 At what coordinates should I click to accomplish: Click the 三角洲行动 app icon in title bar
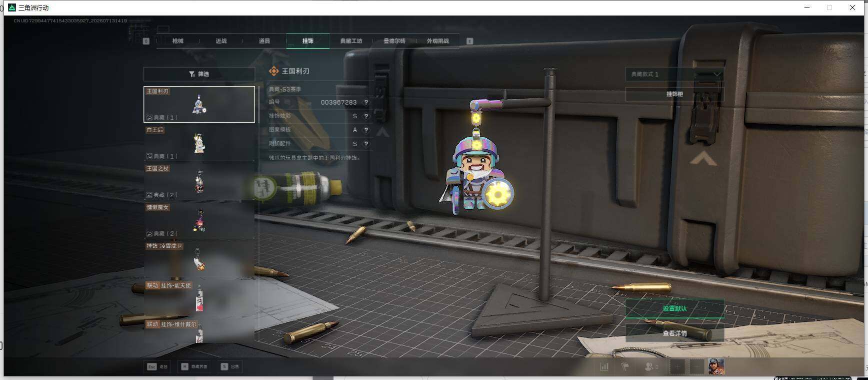pyautogui.click(x=12, y=8)
